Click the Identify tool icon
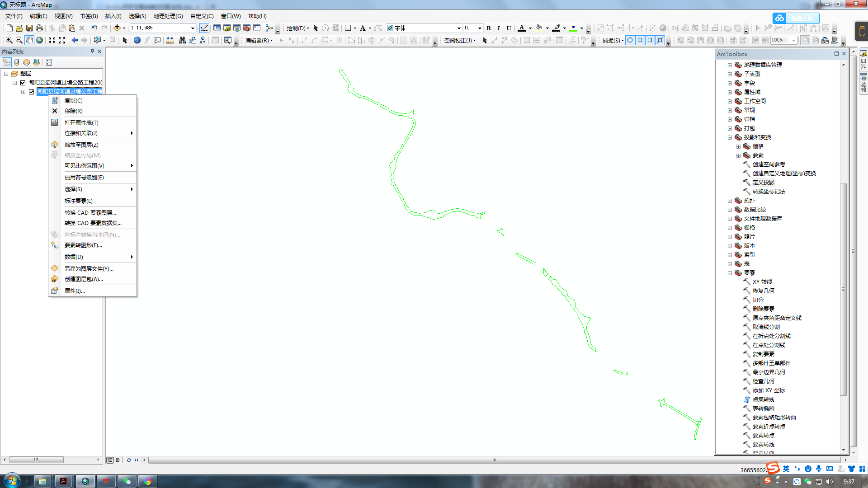Viewport: 868px width, 488px height. 137,40
